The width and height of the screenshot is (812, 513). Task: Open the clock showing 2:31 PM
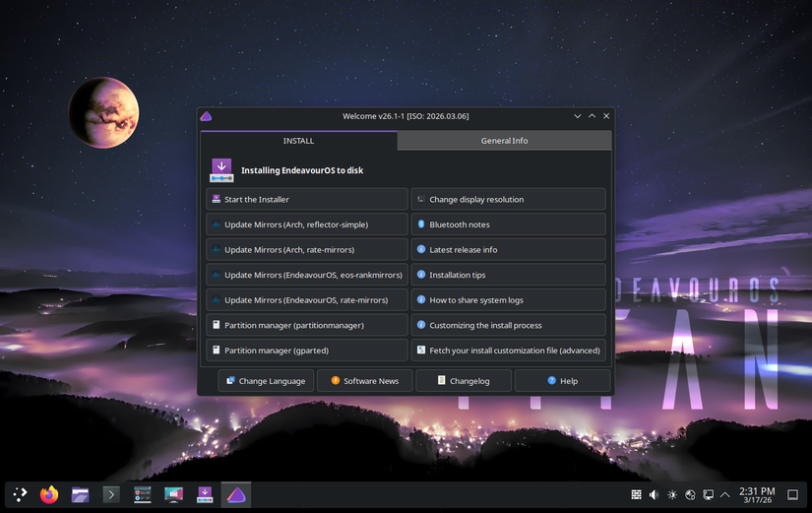click(757, 495)
